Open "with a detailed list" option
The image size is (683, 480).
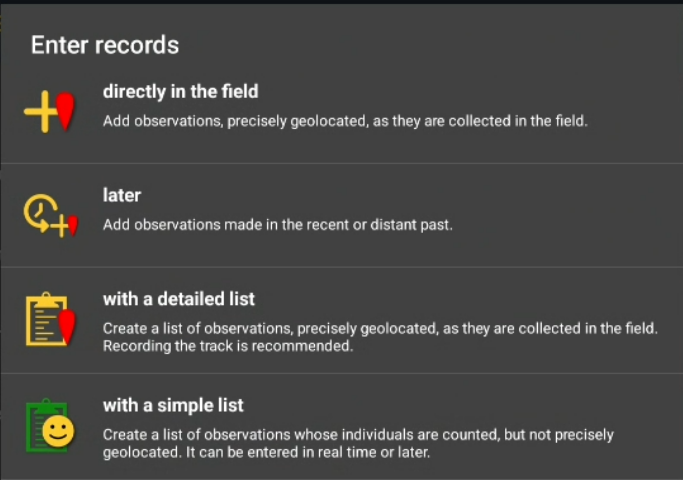tap(178, 299)
